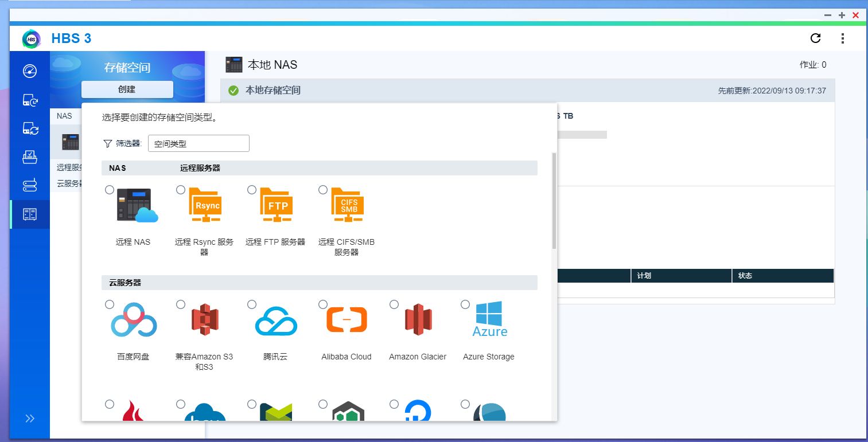Viewport: 868px width, 442px height.
Task: Click the 本地 NAS title text
Action: click(273, 65)
